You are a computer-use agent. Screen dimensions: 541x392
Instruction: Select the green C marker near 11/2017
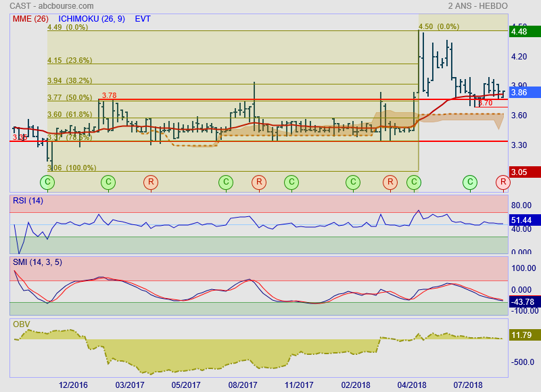tap(291, 182)
